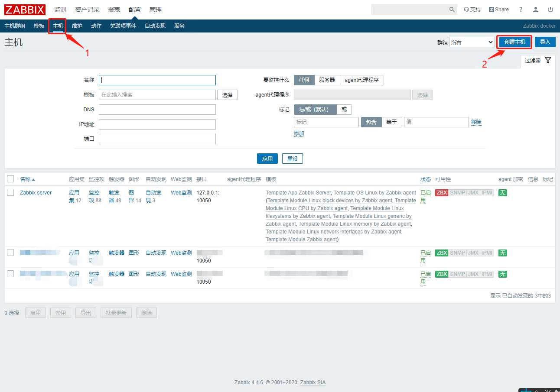The width and height of the screenshot is (560, 392).
Task: Click the 应用 filter button
Action: [x=267, y=159]
